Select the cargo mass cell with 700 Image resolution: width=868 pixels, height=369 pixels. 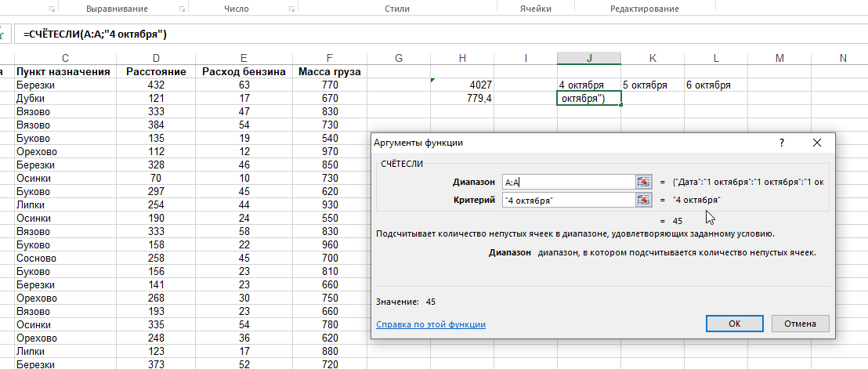pos(330,259)
